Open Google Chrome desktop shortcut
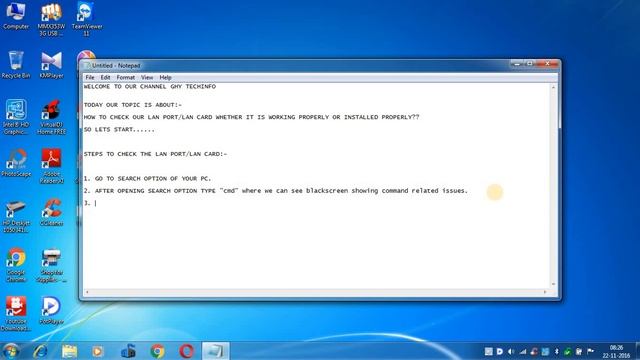640x360 pixels. click(x=16, y=264)
